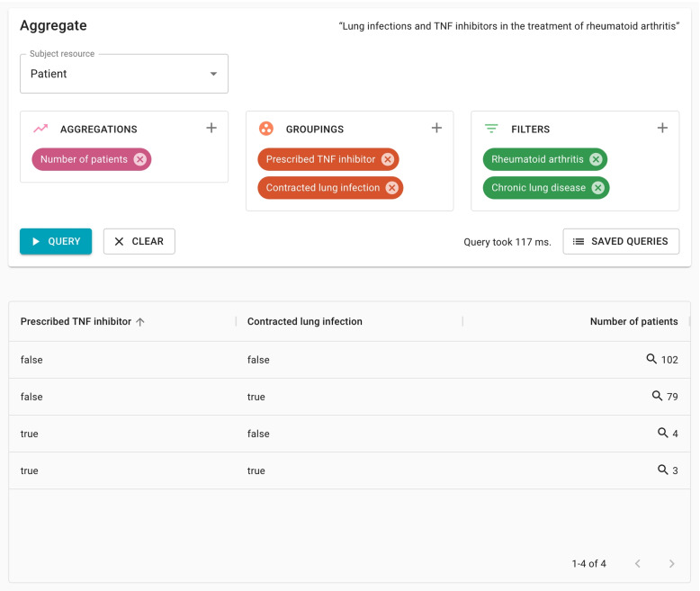Screen dimensions: 700x591
Task: Click the Number of patients column header
Action: pos(633,321)
